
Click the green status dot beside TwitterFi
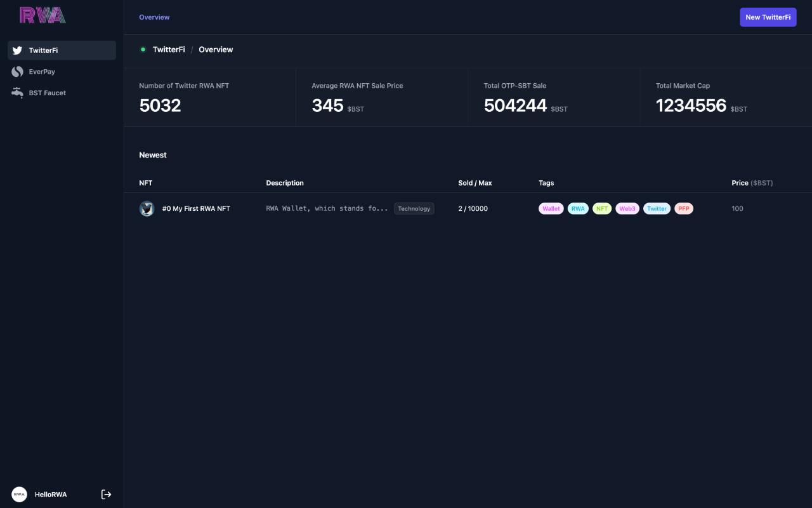tap(143, 49)
